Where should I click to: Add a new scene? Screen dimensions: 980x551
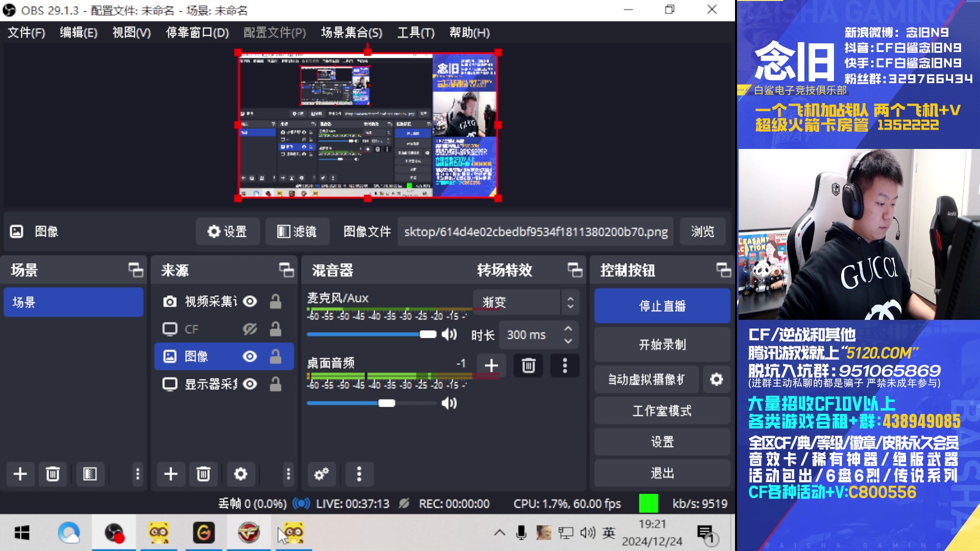pyautogui.click(x=20, y=474)
